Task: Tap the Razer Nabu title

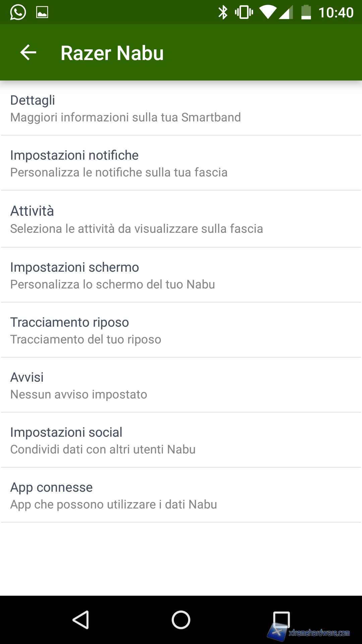Action: [112, 53]
